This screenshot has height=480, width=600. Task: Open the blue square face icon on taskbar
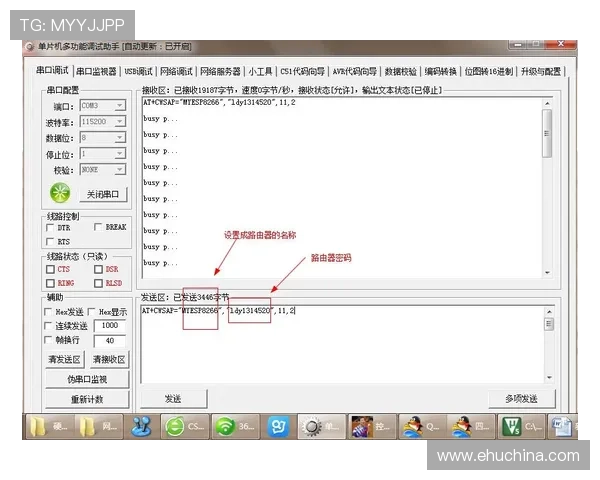click(278, 426)
